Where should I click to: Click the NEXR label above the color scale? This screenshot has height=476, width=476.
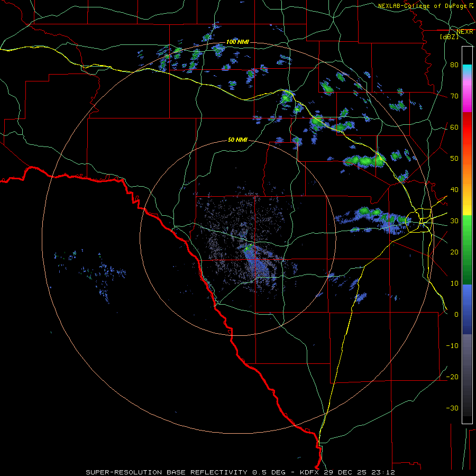465,32
